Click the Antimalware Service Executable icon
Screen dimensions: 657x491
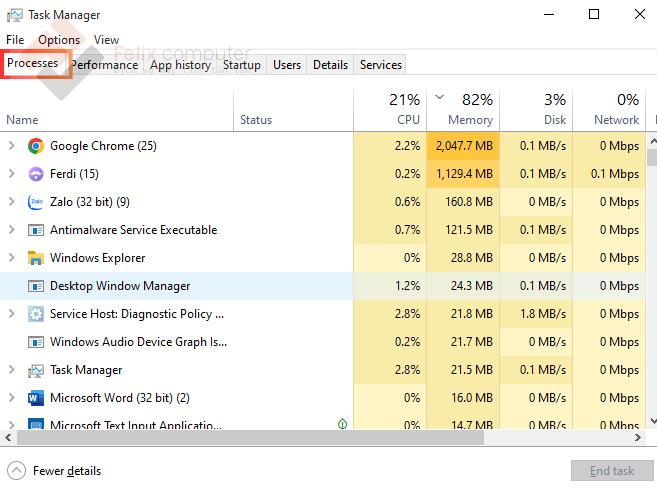tap(36, 230)
